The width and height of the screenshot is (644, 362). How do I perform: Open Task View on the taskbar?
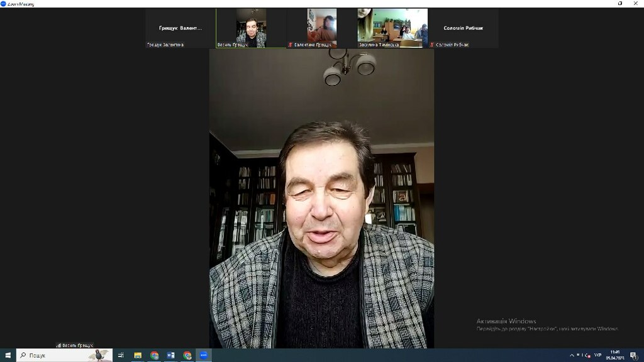click(x=121, y=355)
